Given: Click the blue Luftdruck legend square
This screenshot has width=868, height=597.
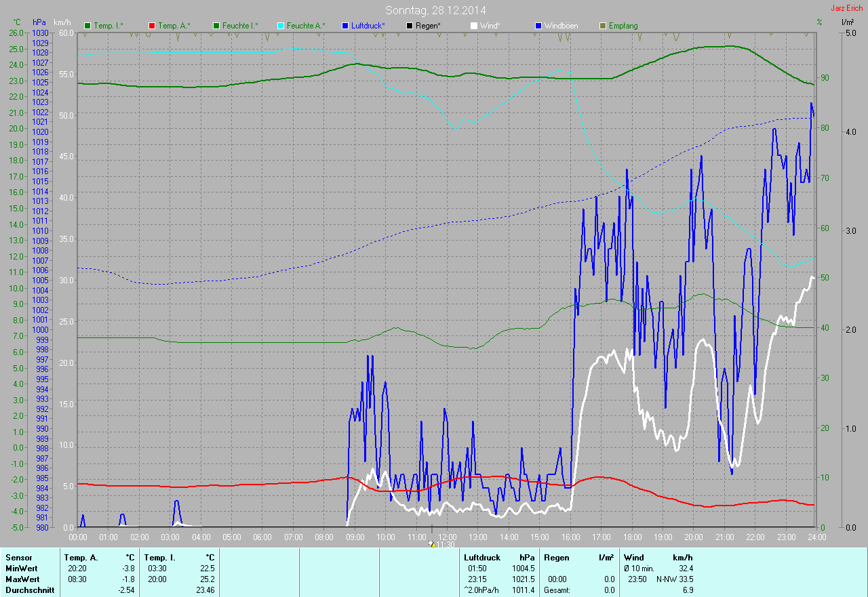Looking at the screenshot, I should click(345, 26).
